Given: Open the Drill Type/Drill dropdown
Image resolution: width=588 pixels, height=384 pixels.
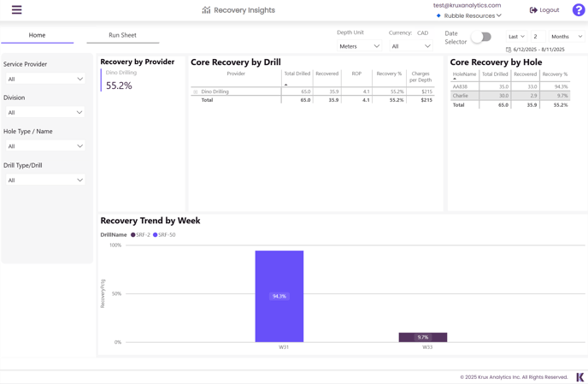Looking at the screenshot, I should (45, 180).
